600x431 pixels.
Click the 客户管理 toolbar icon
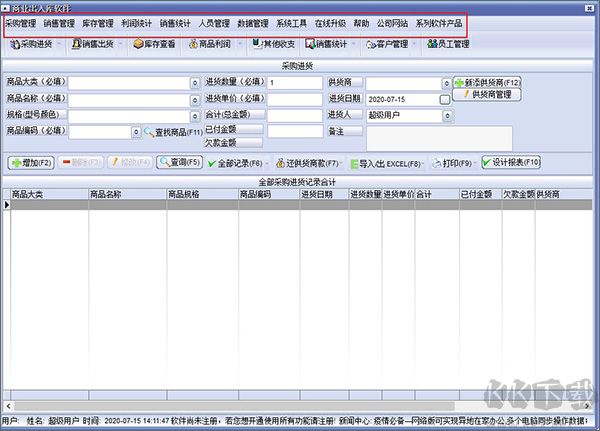point(384,44)
